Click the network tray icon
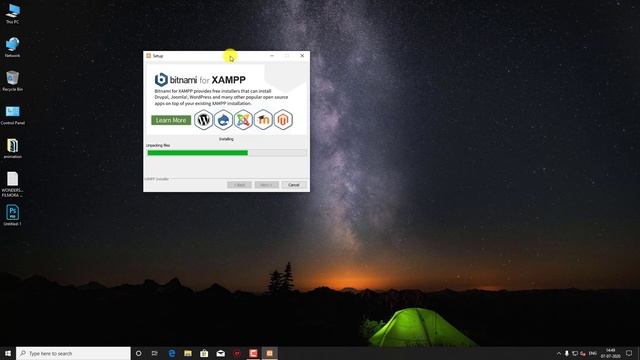This screenshot has width=640, height=360. click(x=575, y=353)
